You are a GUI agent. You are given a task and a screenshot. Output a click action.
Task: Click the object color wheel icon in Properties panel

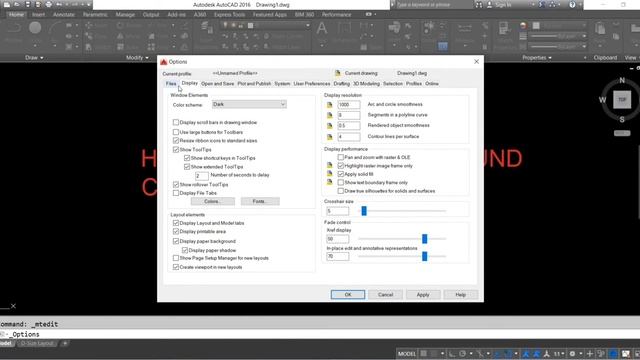click(523, 26)
